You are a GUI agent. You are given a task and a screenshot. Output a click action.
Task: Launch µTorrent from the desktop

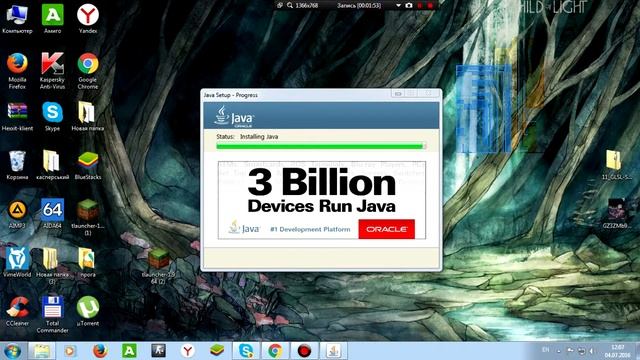(x=88, y=311)
